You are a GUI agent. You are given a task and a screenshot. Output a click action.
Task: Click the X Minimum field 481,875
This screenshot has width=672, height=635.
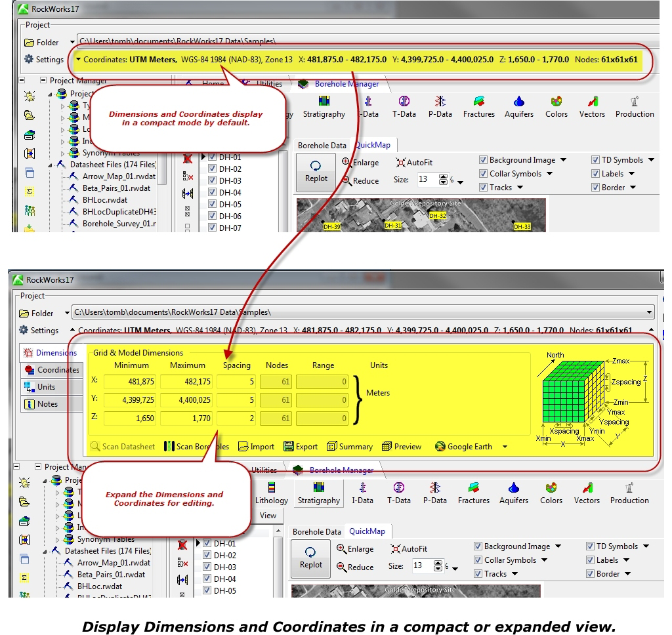pyautogui.click(x=130, y=381)
